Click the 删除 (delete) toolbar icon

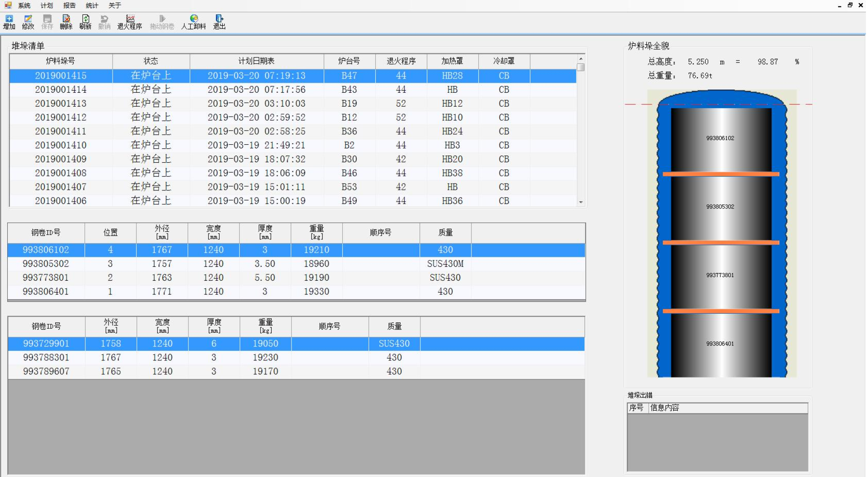click(66, 22)
